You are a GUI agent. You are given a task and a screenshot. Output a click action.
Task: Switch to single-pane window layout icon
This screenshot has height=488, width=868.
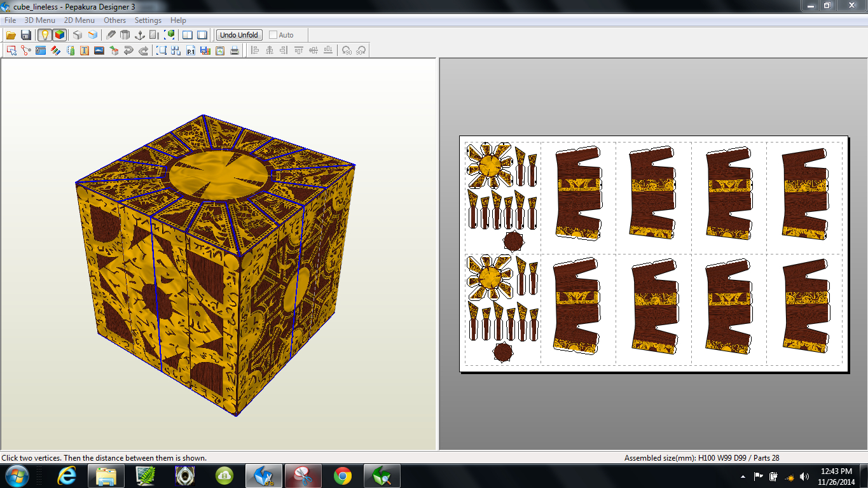(x=202, y=35)
